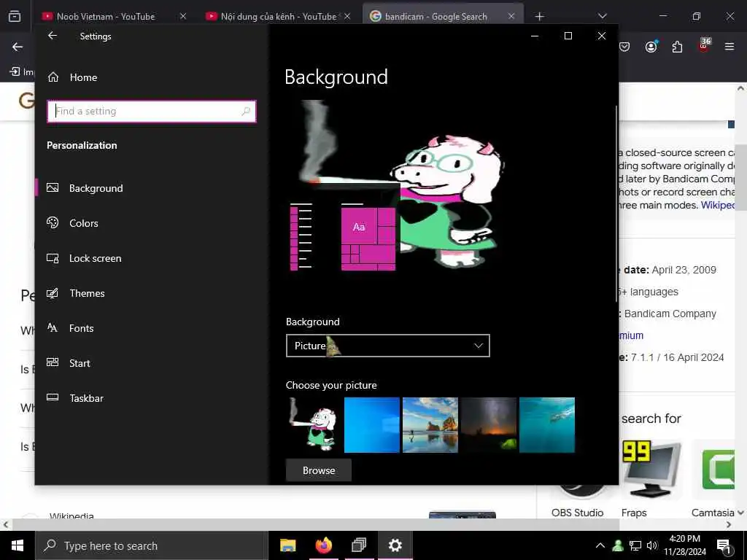Open the Fraps related search result
The image size is (747, 560).
634,513
